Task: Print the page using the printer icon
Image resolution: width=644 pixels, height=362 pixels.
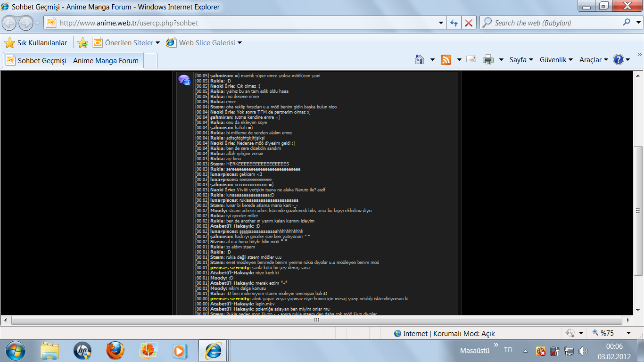Action: point(488,60)
